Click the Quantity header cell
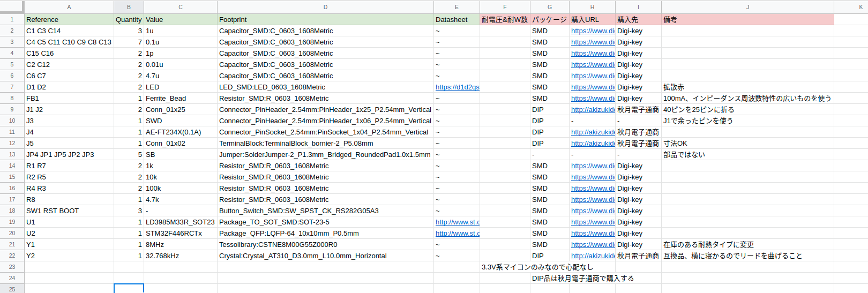The height and width of the screenshot is (293, 868). click(x=129, y=19)
